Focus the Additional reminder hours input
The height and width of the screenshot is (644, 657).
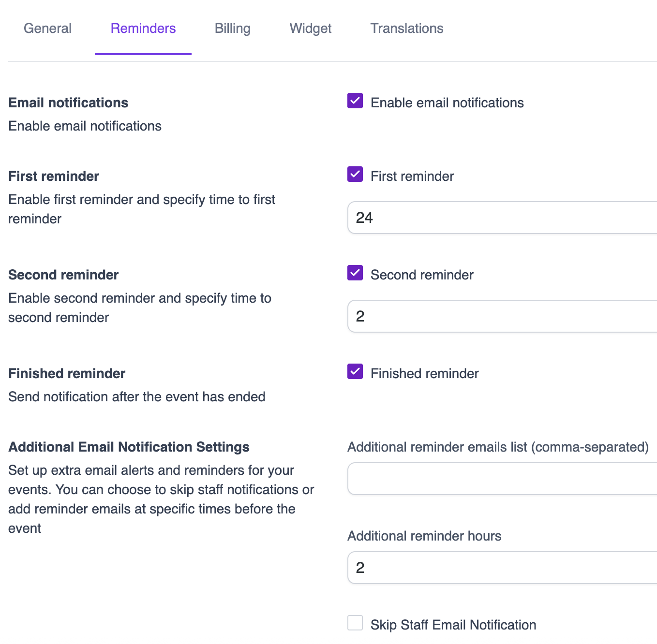click(501, 568)
